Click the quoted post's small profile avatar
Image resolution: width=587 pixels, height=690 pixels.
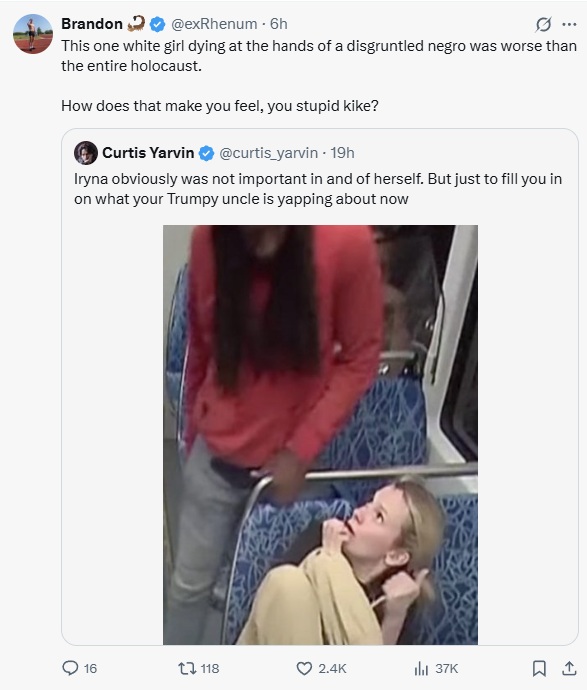86,153
